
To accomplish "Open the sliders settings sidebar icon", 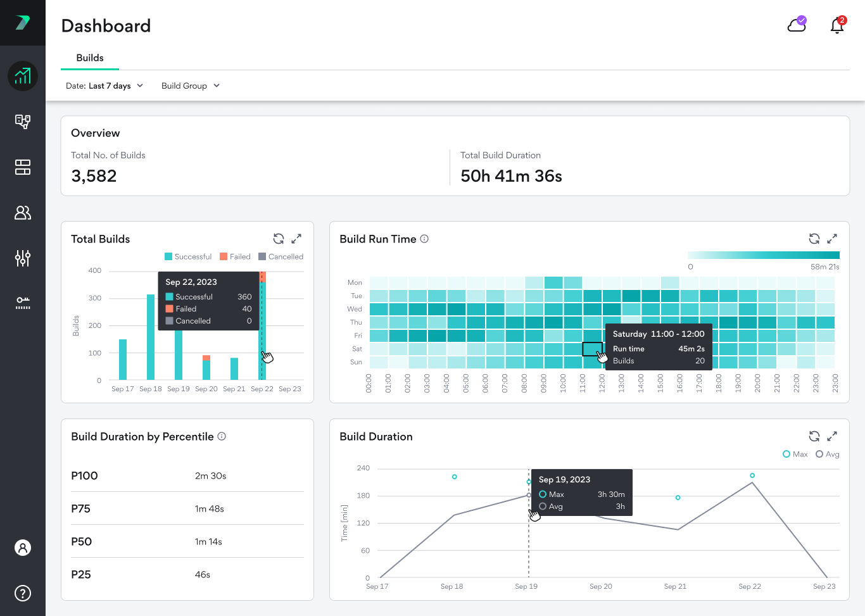I will tap(23, 258).
